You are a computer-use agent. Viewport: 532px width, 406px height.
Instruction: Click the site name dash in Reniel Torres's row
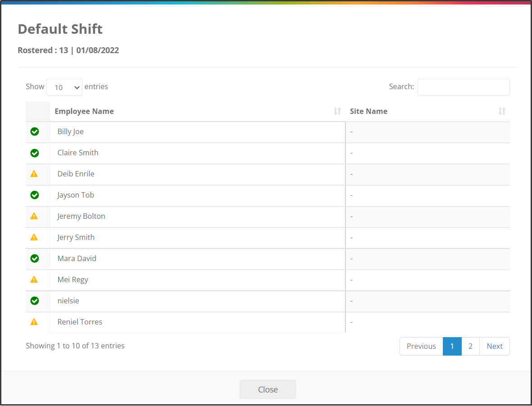(351, 322)
